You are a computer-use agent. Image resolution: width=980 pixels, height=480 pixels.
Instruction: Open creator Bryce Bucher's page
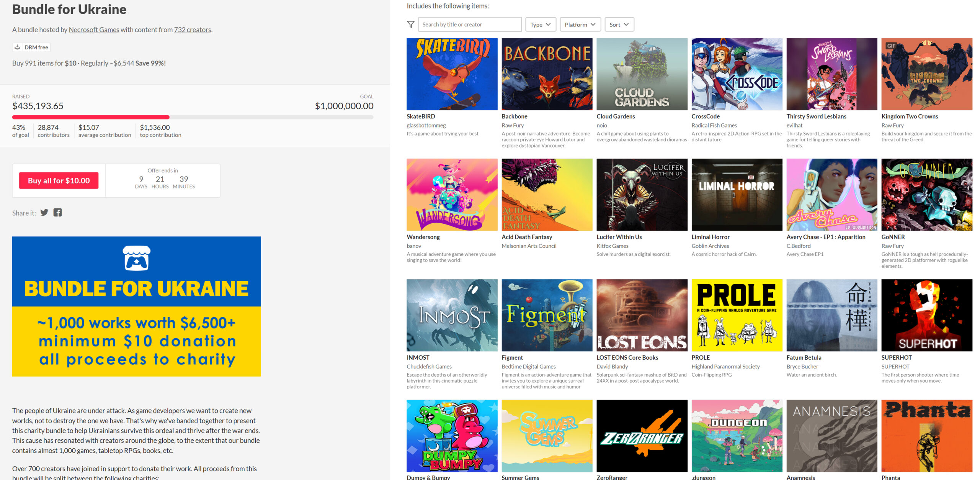click(x=802, y=366)
